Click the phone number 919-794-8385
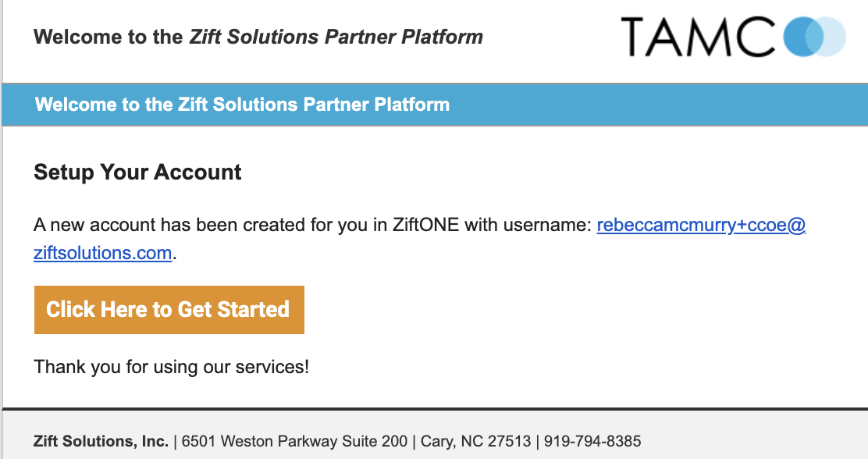The height and width of the screenshot is (459, 868). [592, 441]
